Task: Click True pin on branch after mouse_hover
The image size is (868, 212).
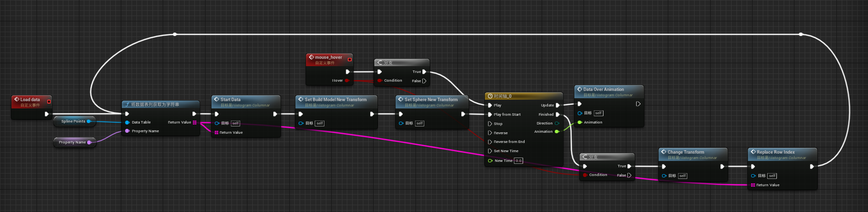Action: click(x=424, y=71)
